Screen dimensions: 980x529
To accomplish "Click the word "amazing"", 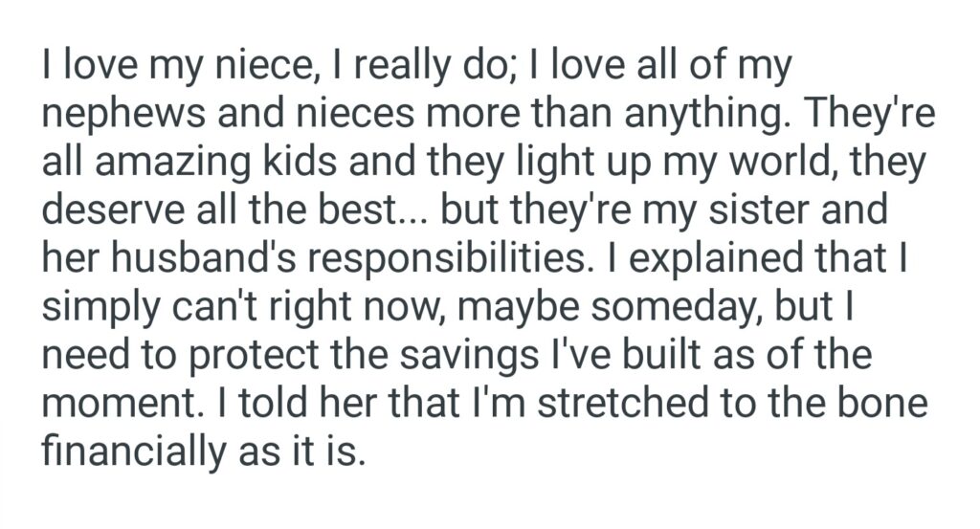I will click(168, 163).
